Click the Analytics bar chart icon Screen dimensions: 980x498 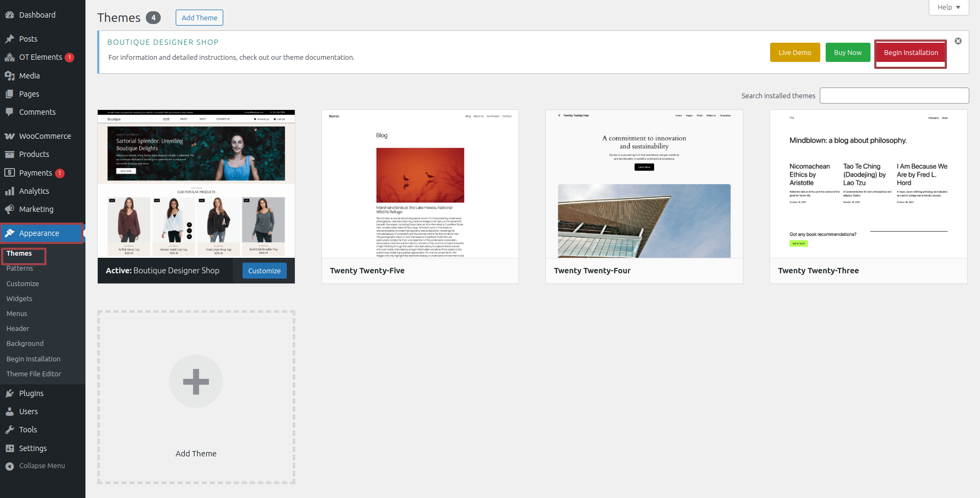point(10,191)
